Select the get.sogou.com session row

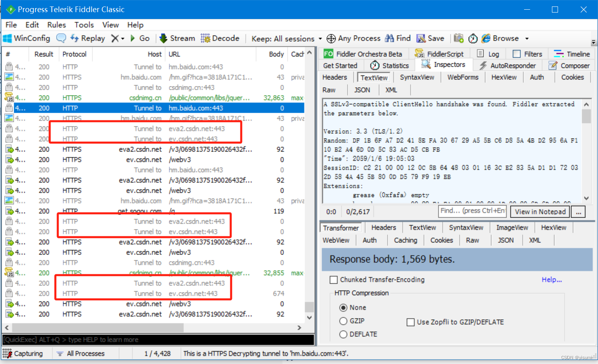pos(154,211)
